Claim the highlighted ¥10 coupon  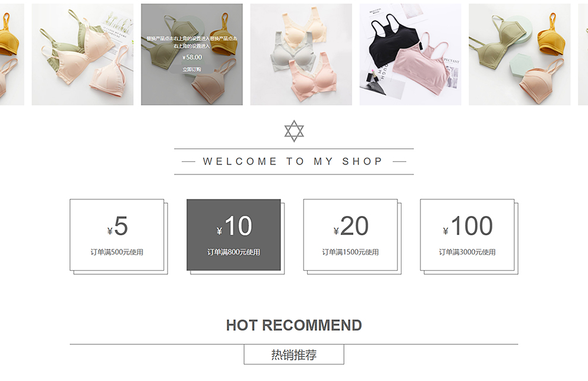(x=233, y=234)
